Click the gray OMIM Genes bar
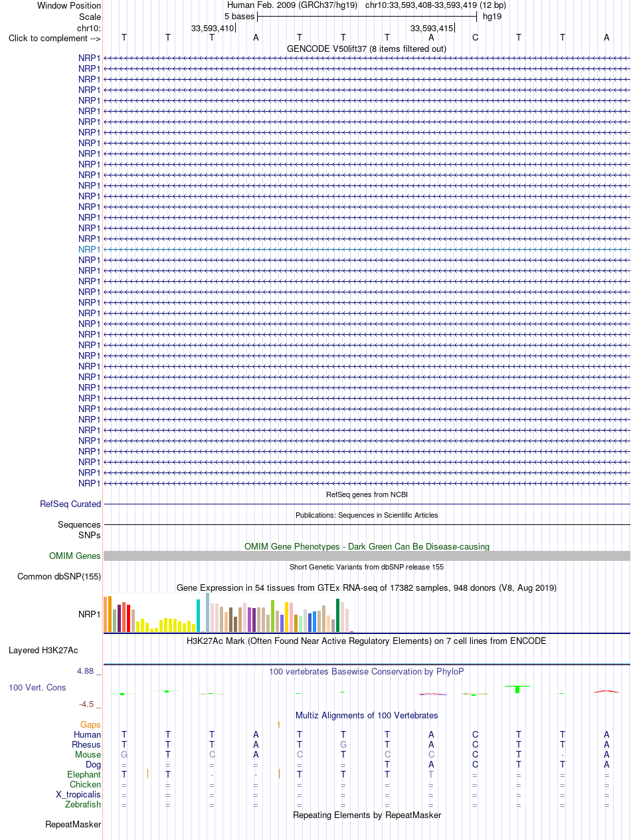The width and height of the screenshot is (631, 840). coord(367,556)
